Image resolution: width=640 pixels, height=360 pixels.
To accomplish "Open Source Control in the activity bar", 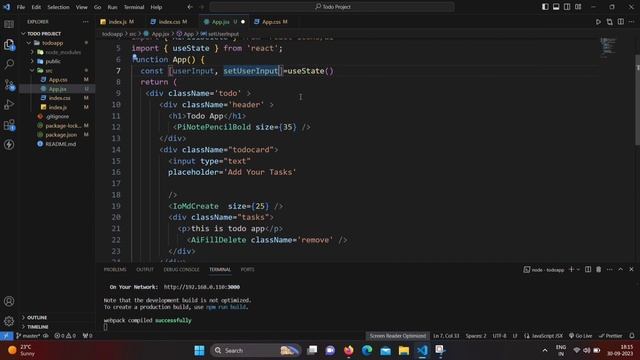I will [9, 84].
